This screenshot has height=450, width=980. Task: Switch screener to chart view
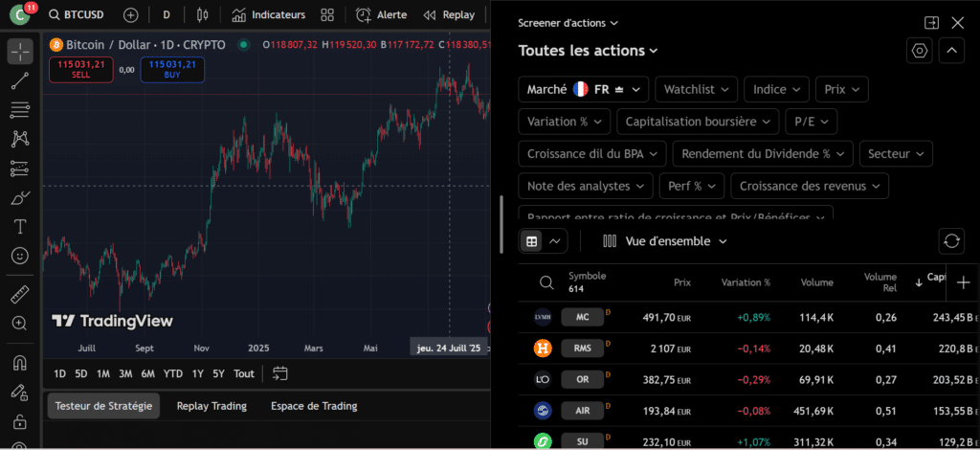(x=555, y=241)
